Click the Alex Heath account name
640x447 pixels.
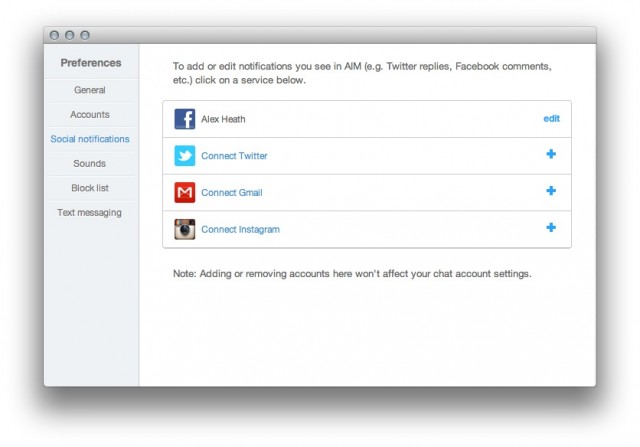pyautogui.click(x=223, y=119)
